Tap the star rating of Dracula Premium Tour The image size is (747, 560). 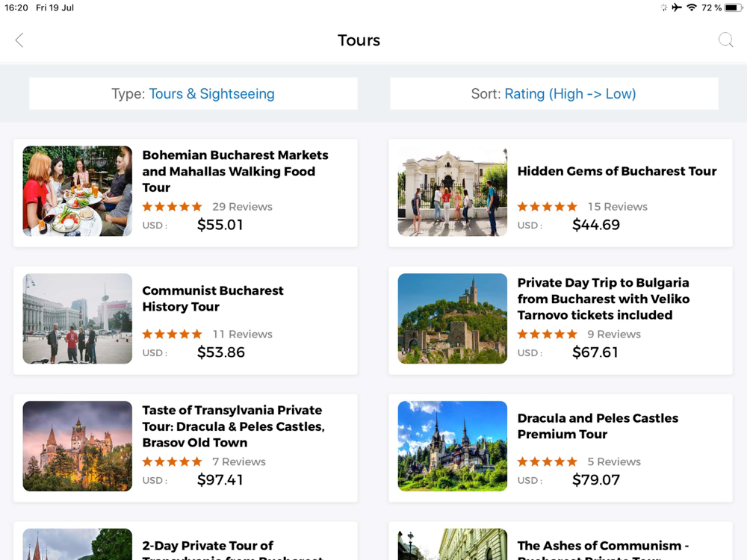point(548,462)
